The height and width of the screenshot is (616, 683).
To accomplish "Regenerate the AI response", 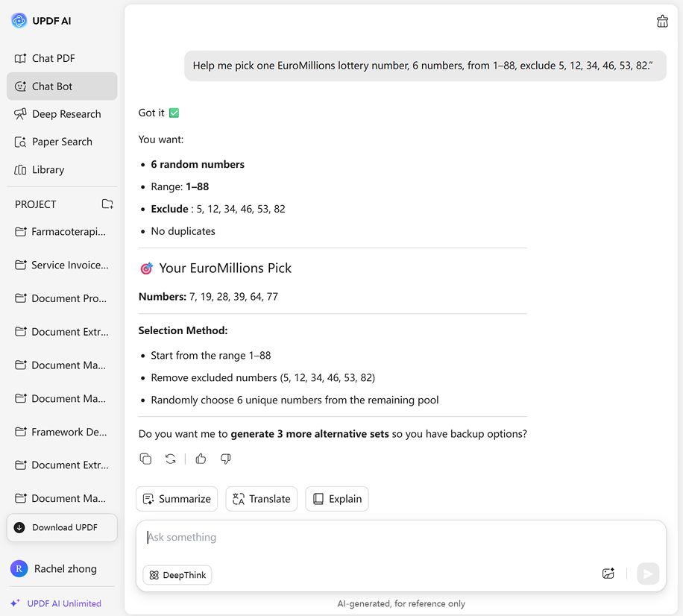I will [x=171, y=459].
